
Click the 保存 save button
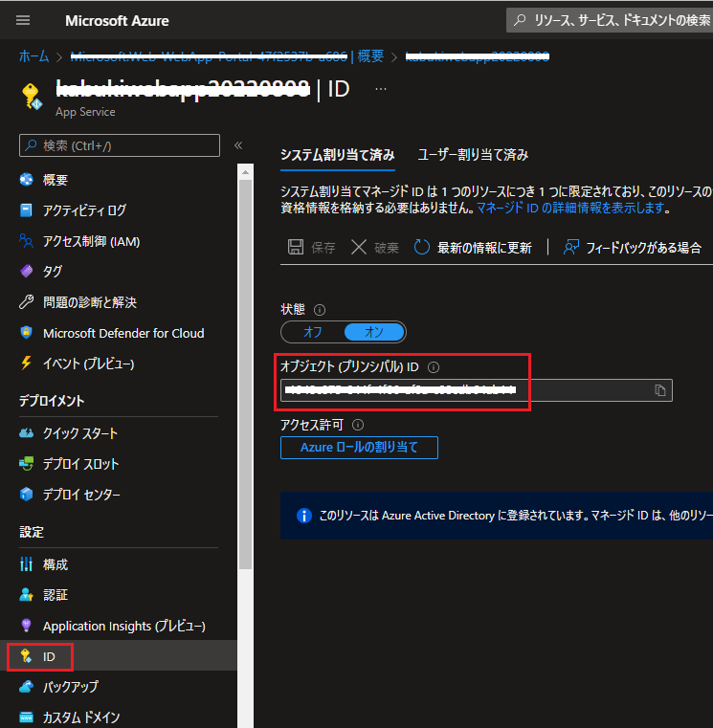coord(312,248)
